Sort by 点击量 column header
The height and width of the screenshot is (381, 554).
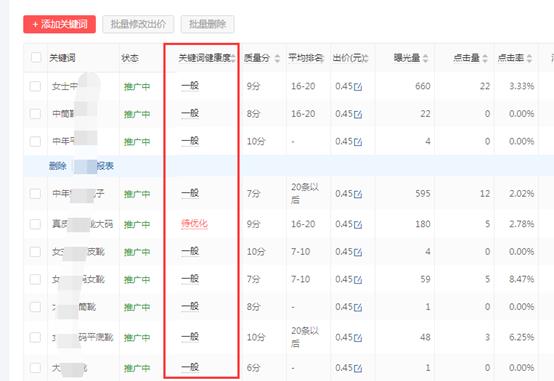click(470, 58)
